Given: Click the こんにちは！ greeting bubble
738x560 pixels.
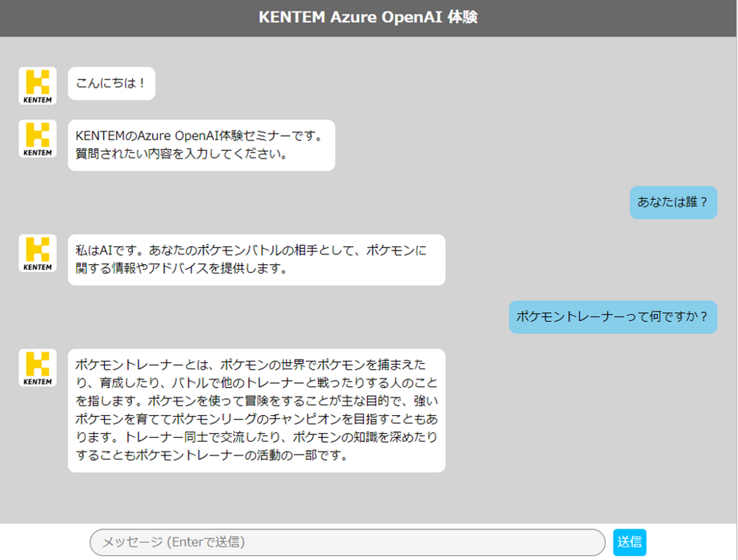Looking at the screenshot, I should 111,84.
